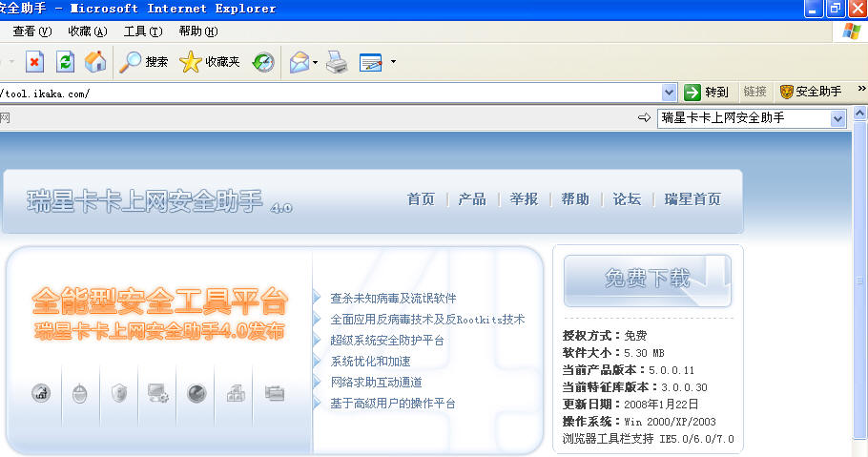This screenshot has width=868, height=457.
Task: Click 授权方式：免费 text
Action: pyautogui.click(x=605, y=335)
